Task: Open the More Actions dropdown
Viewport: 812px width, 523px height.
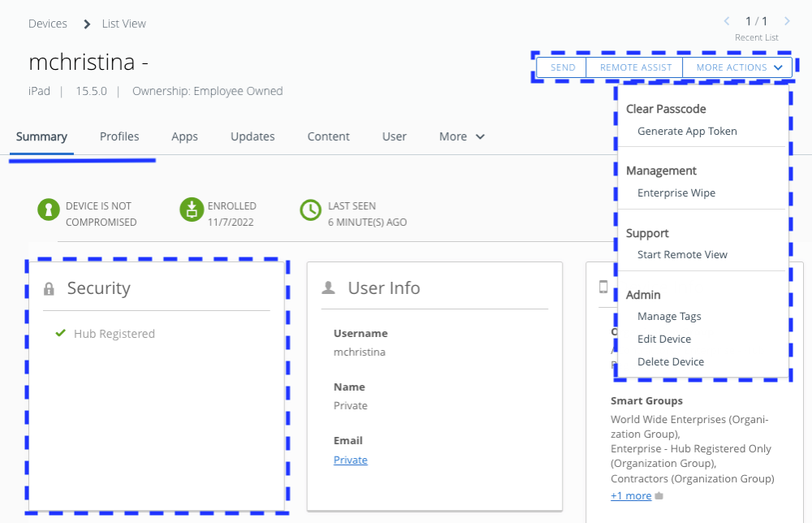Action: click(736, 67)
